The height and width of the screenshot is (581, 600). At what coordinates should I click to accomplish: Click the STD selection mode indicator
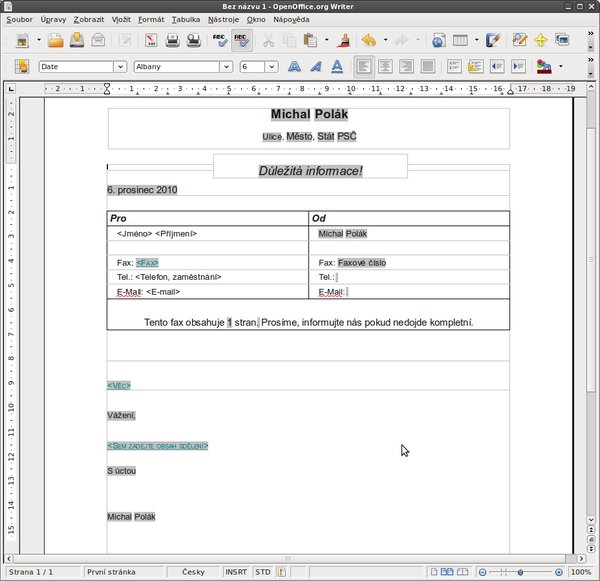click(x=262, y=572)
